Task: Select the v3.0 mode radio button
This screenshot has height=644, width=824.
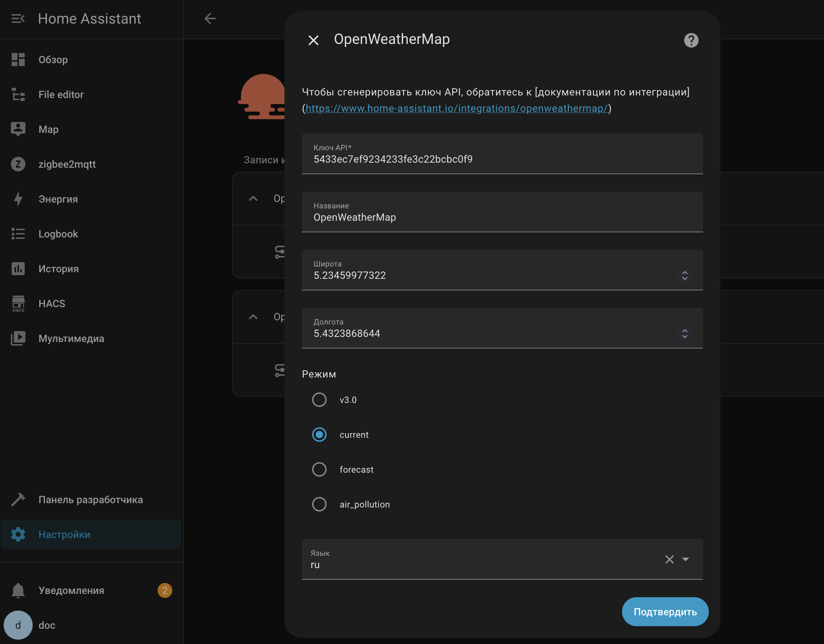Action: [319, 400]
